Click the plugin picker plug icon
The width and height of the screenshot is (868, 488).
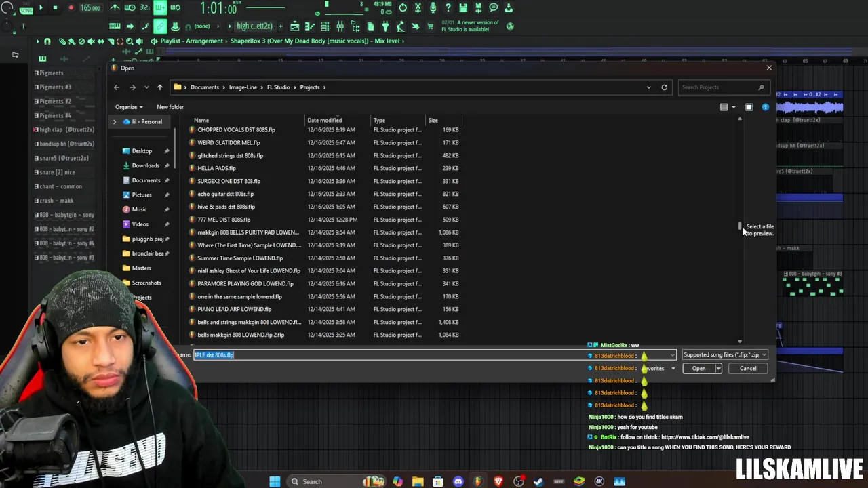tap(385, 26)
